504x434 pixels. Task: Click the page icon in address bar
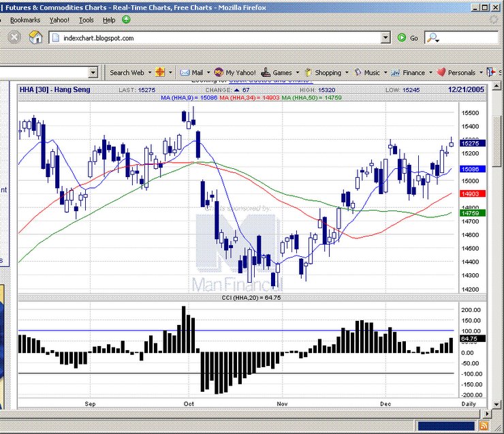click(56, 38)
